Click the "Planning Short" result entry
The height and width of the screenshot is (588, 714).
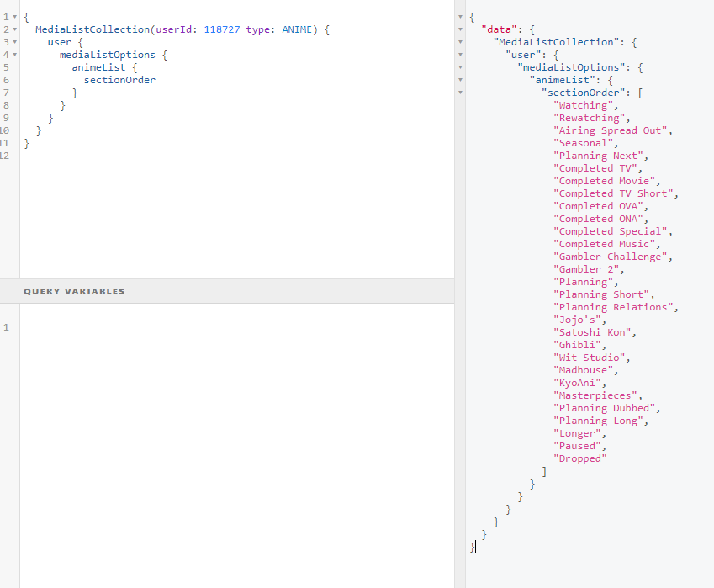601,294
